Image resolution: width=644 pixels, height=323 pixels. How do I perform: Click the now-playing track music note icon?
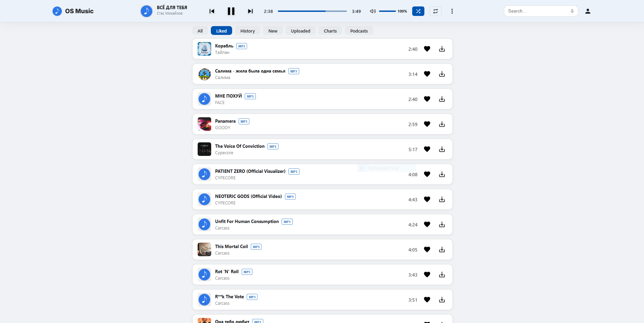pos(147,11)
